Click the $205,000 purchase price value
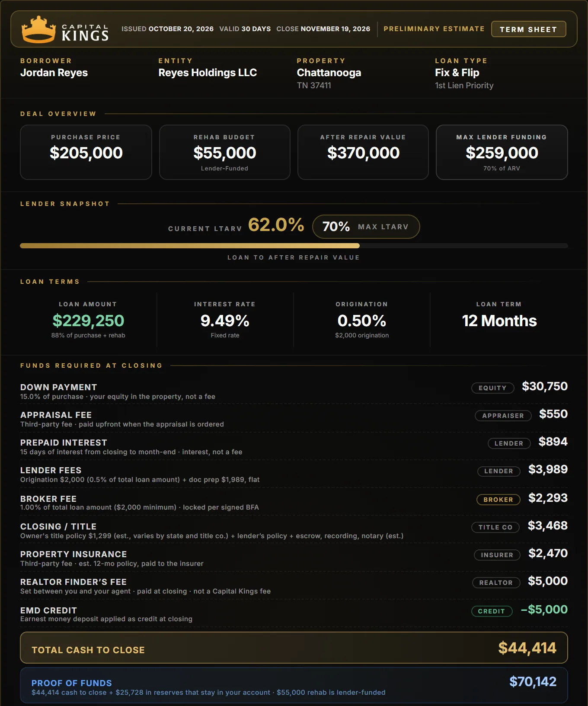588x706 pixels. pyautogui.click(x=86, y=153)
